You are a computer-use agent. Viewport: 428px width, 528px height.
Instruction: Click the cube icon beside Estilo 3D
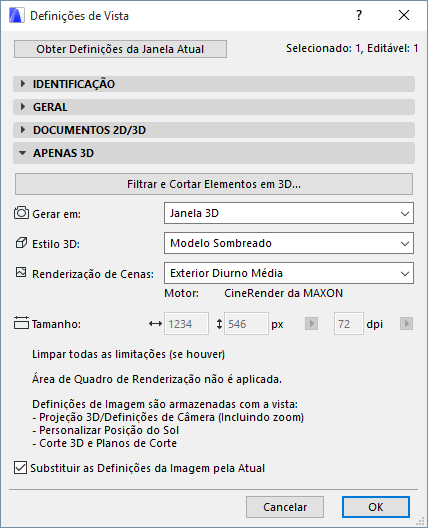point(21,243)
